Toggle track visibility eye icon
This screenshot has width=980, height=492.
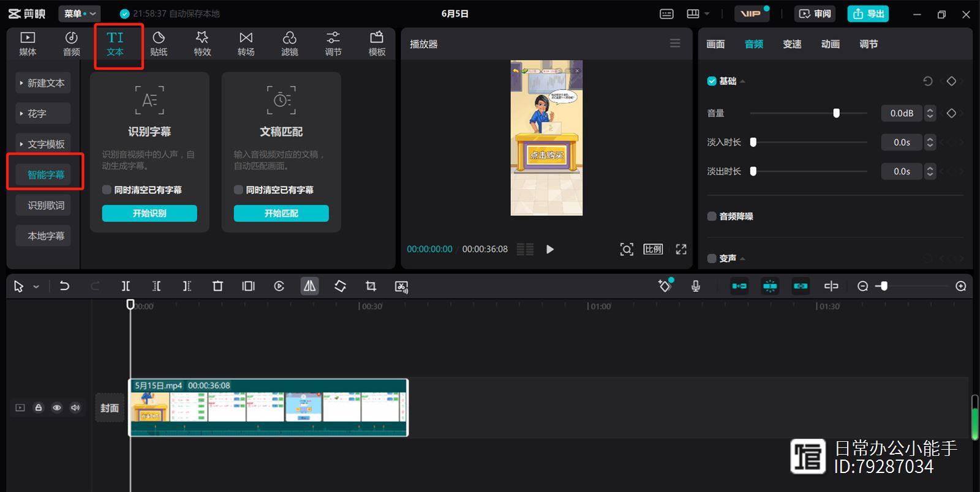57,408
